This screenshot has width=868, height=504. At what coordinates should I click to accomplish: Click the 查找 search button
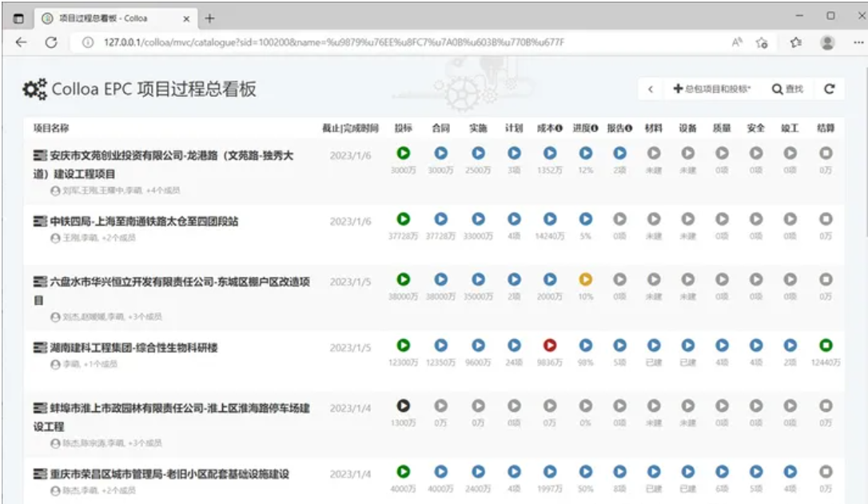click(787, 89)
